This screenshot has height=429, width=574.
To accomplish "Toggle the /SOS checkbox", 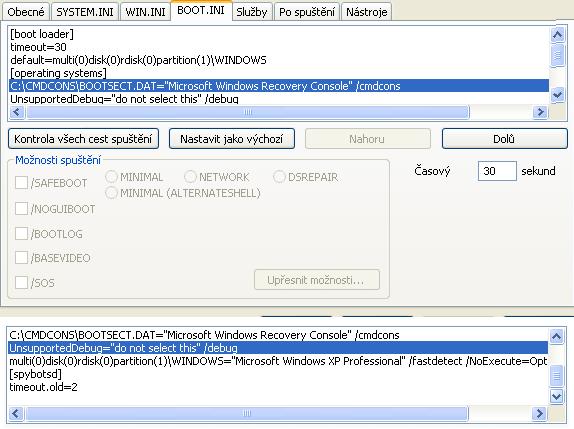I will tap(21, 283).
